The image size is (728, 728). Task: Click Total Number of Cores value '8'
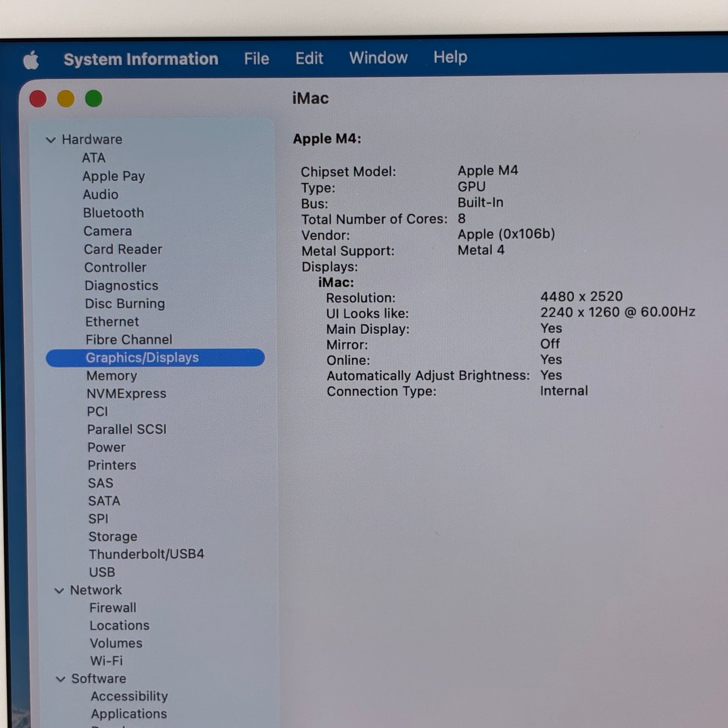[462, 219]
